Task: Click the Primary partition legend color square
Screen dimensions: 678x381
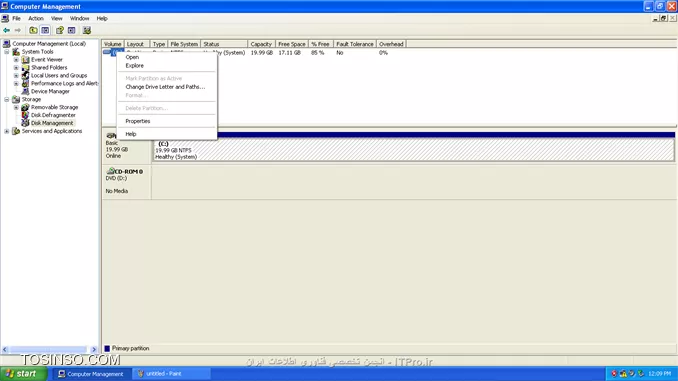Action: pos(107,349)
